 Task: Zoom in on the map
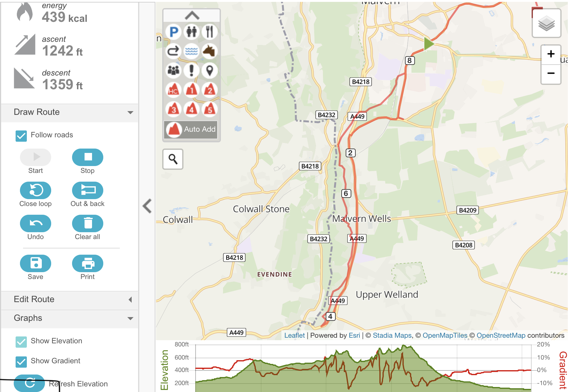[551, 54]
